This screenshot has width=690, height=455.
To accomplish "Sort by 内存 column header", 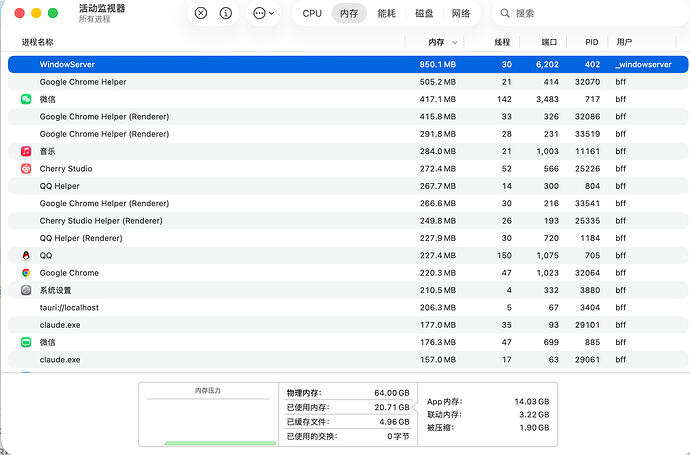I will (x=436, y=42).
